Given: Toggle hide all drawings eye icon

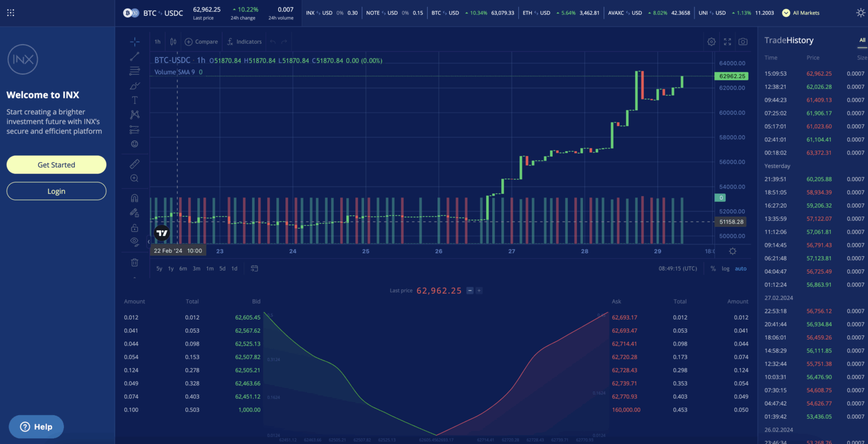Looking at the screenshot, I should 134,242.
